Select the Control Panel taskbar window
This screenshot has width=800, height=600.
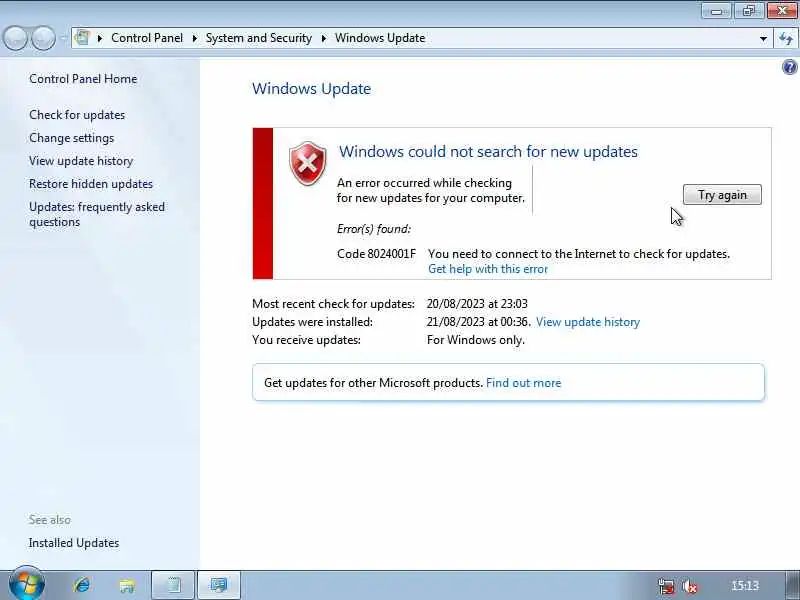tap(218, 585)
